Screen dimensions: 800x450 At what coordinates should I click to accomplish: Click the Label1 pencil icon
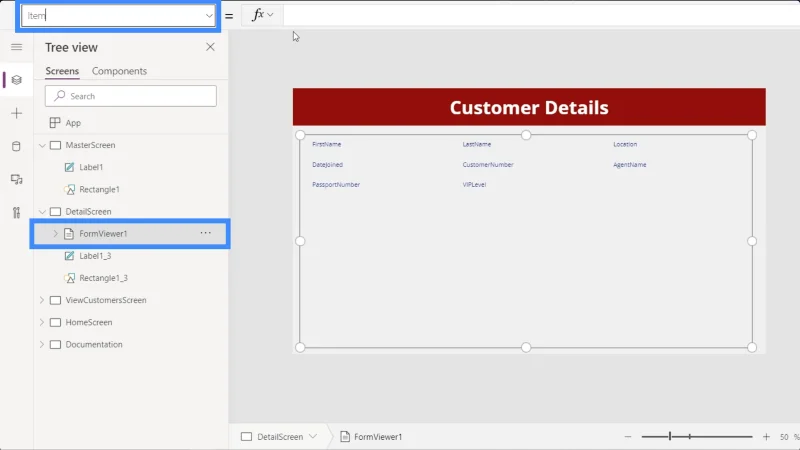[69, 167]
